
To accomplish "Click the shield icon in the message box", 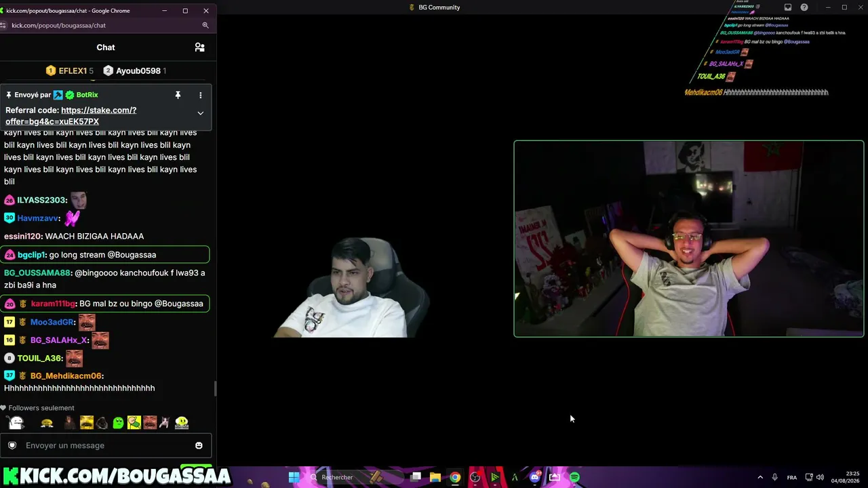I will tap(12, 445).
